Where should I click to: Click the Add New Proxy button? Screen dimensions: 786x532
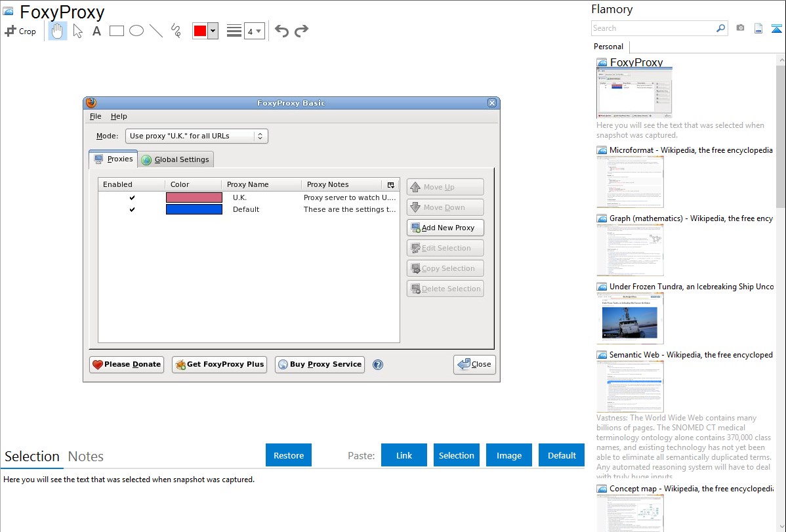(x=445, y=228)
